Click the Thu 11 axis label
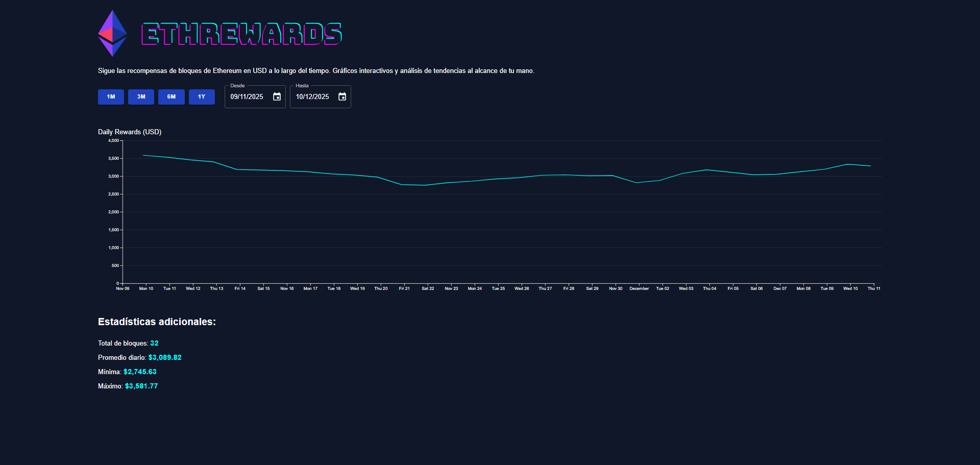The width and height of the screenshot is (980, 465). point(874,288)
